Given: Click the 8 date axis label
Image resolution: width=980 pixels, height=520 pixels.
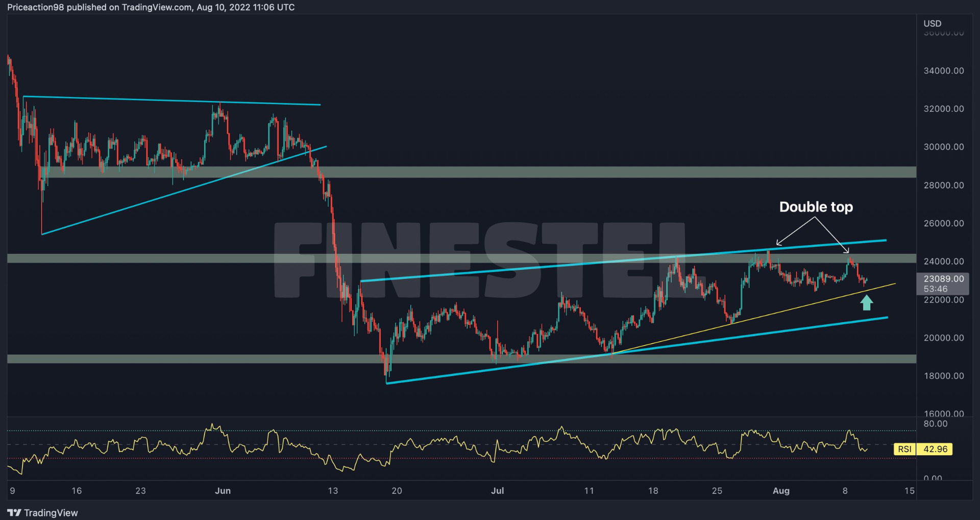Looking at the screenshot, I should click(845, 491).
